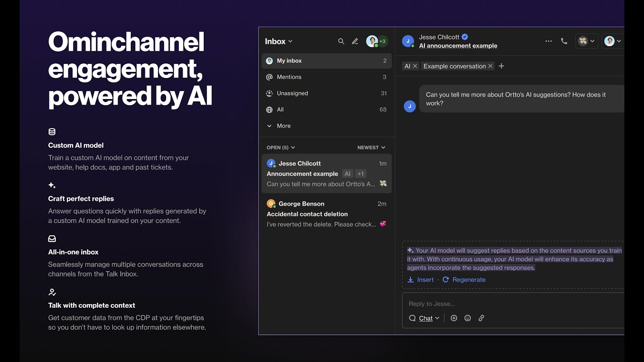Click the AI sparkle icon in suggestion
The height and width of the screenshot is (362, 644).
pos(411,250)
